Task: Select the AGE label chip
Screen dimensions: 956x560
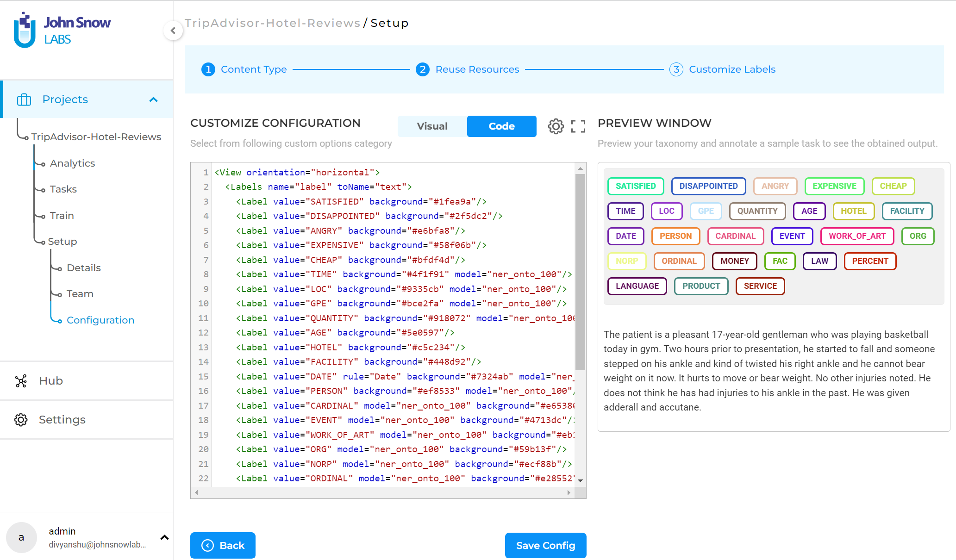Action: [809, 211]
